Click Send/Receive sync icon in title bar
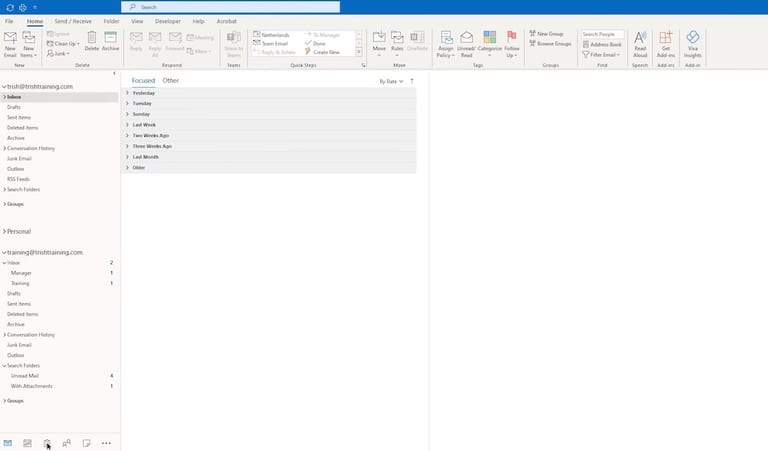The image size is (768, 451). pos(10,7)
